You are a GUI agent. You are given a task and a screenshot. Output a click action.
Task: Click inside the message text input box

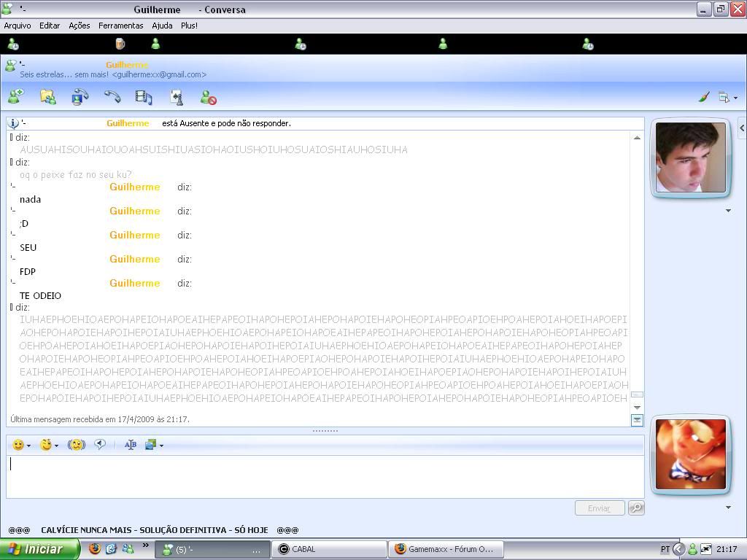coord(325,476)
